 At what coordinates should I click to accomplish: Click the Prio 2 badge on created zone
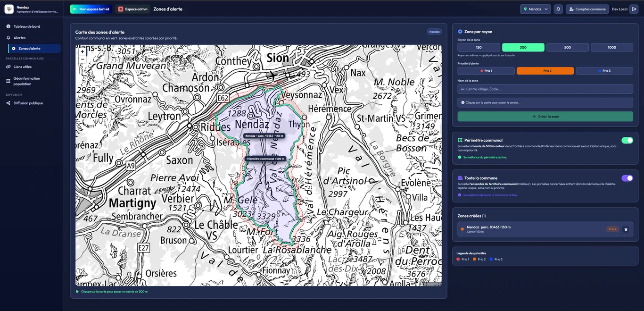612,229
